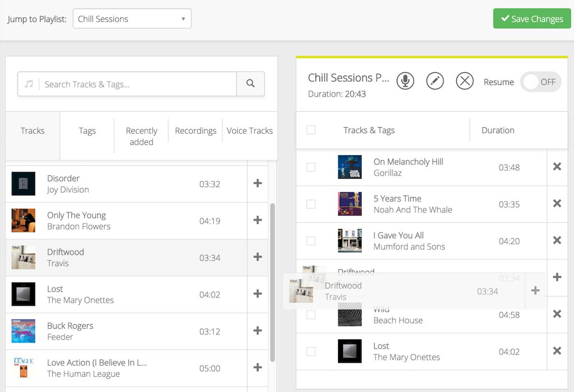Screen dimensions: 574x392
Task: Click the Save Changes button
Action: pyautogui.click(x=532, y=18)
